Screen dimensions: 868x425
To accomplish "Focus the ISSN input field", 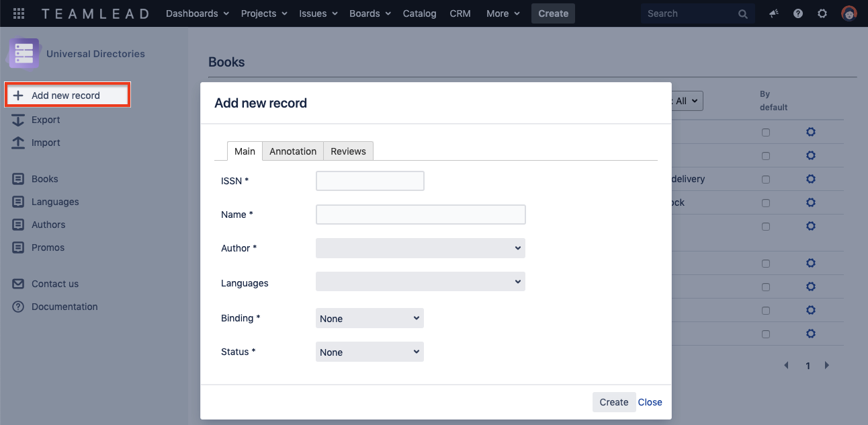I will coord(370,181).
